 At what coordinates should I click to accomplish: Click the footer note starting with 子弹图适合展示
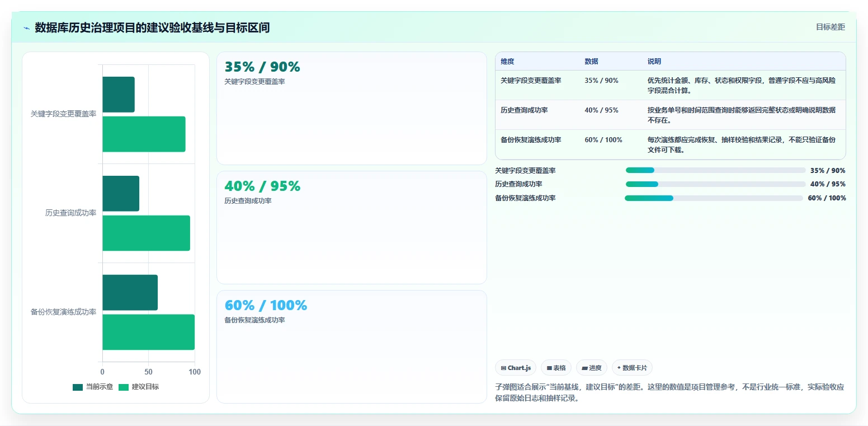(669, 392)
